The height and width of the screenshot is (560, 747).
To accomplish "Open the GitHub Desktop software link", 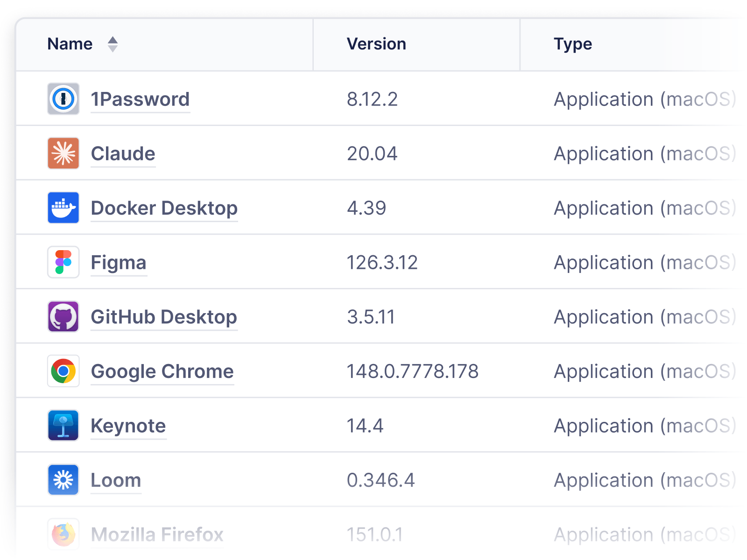I will click(164, 317).
